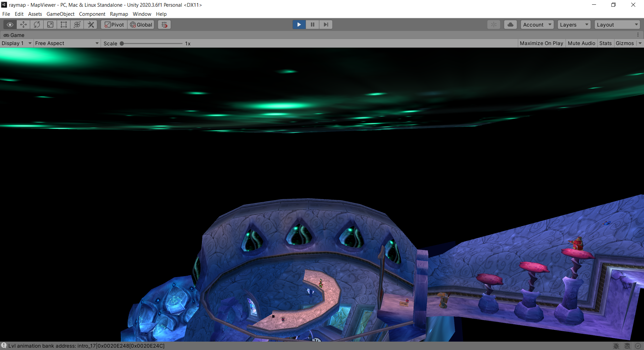Select the Rect transform tool
The height and width of the screenshot is (350, 644).
tap(64, 25)
